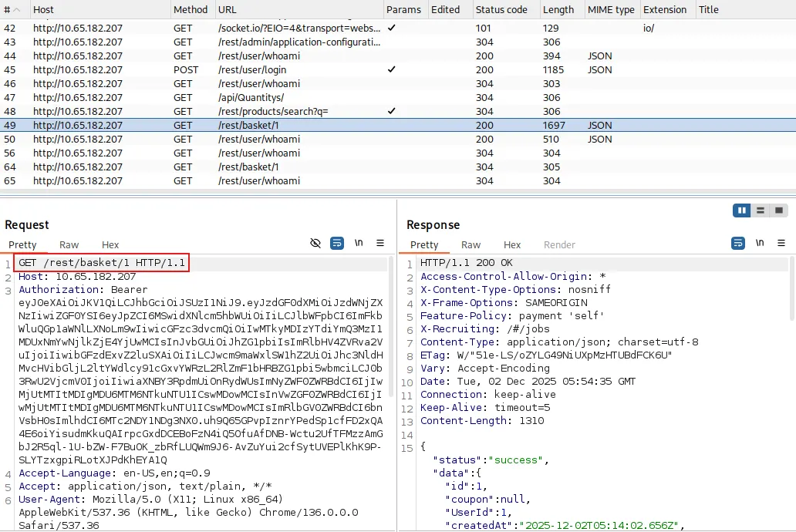
Task: Open Render tab in Response panel
Action: pyautogui.click(x=559, y=244)
